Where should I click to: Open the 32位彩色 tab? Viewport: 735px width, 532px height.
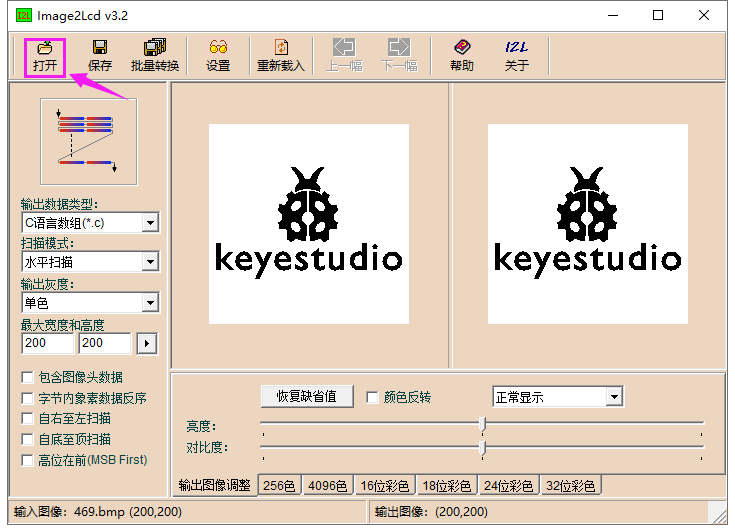570,486
